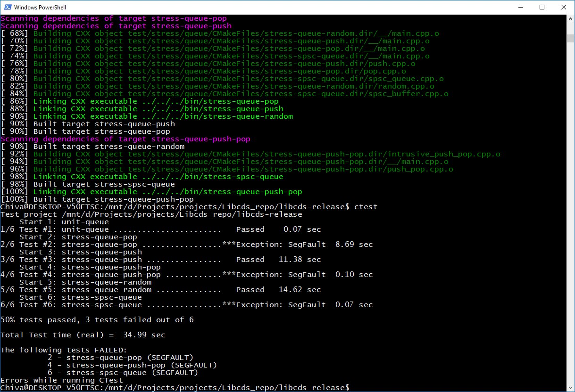Click the Windows PowerShell window title text

click(40, 8)
